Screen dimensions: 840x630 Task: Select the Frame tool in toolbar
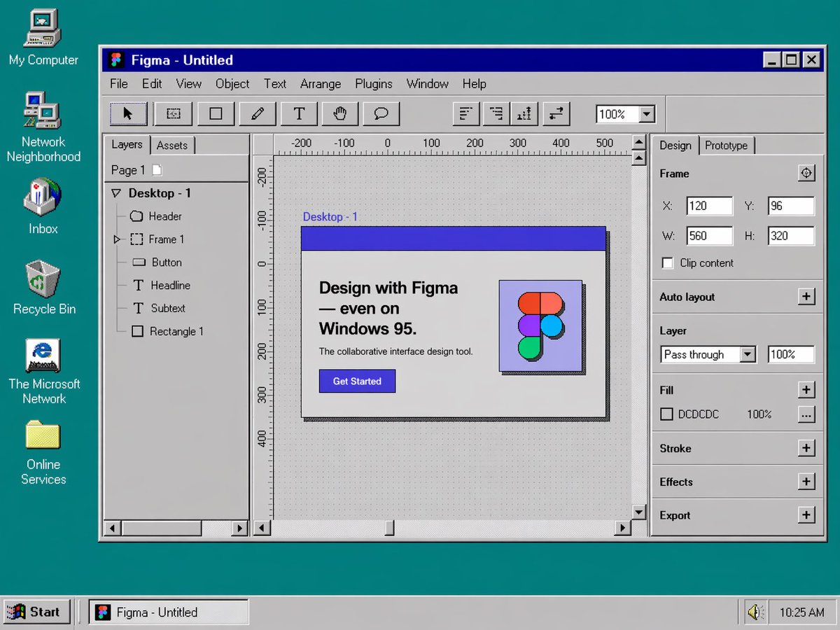(173, 113)
